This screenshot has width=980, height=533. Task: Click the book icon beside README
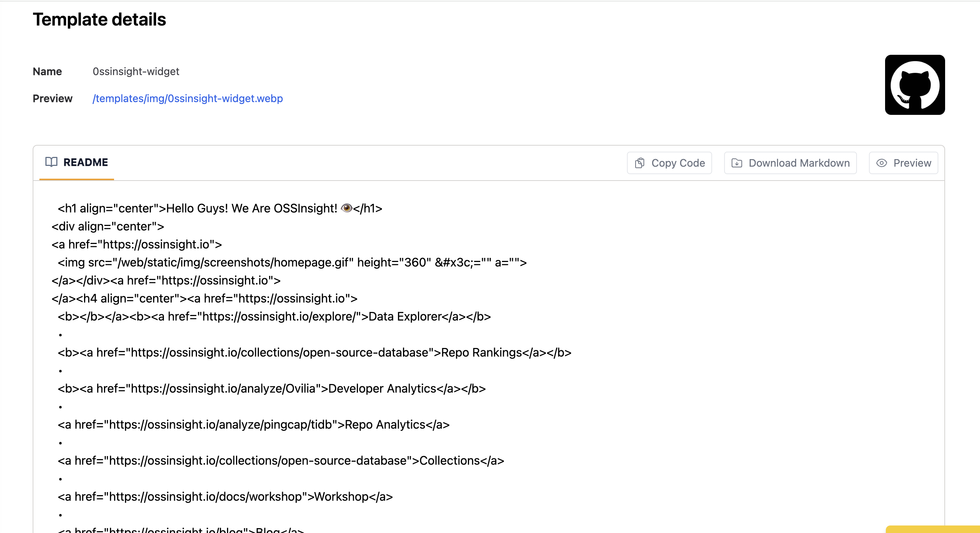(51, 162)
